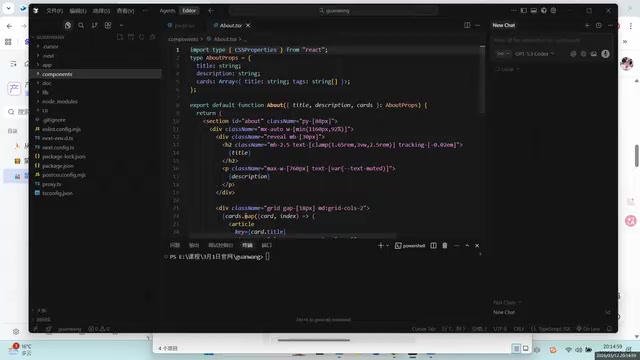Expand the app folder
This screenshot has width=640, height=360.
[x=96, y=65]
